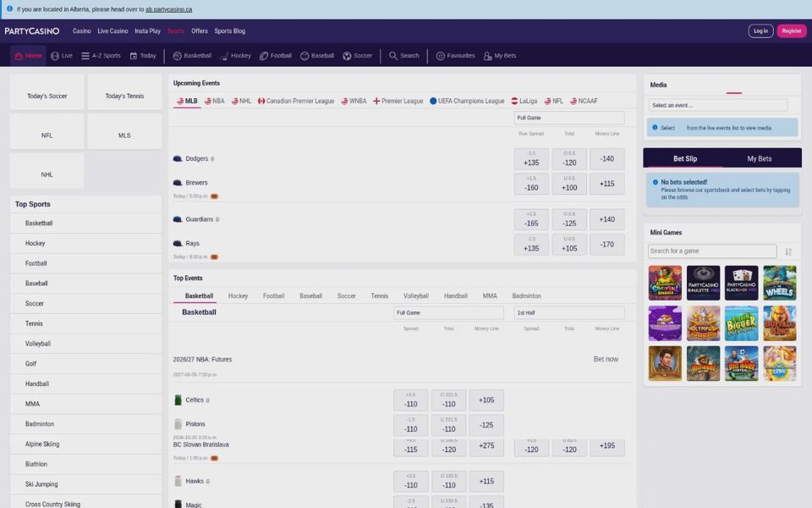
Task: Select Basketball in the top navigation bar
Action: click(x=192, y=56)
